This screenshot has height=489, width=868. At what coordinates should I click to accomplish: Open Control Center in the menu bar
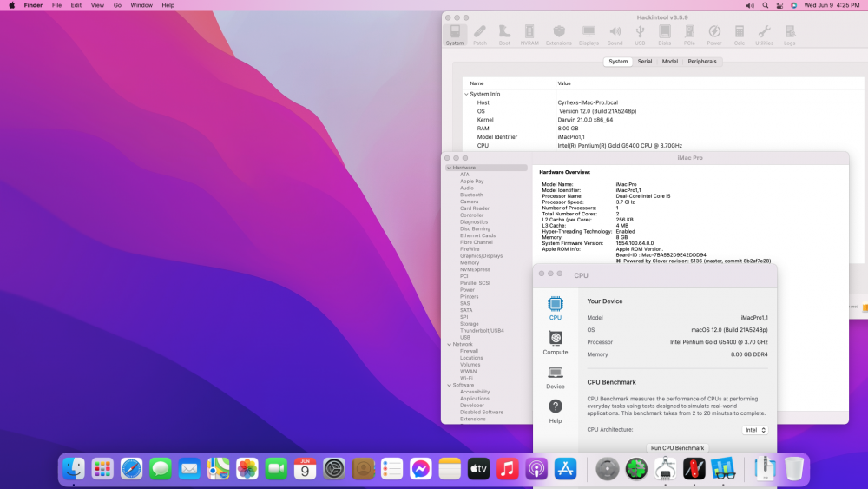779,5
